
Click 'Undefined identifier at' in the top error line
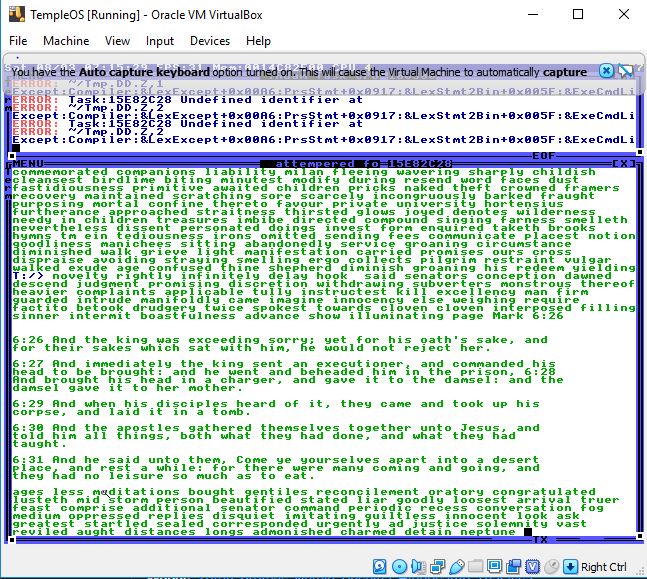(x=272, y=100)
